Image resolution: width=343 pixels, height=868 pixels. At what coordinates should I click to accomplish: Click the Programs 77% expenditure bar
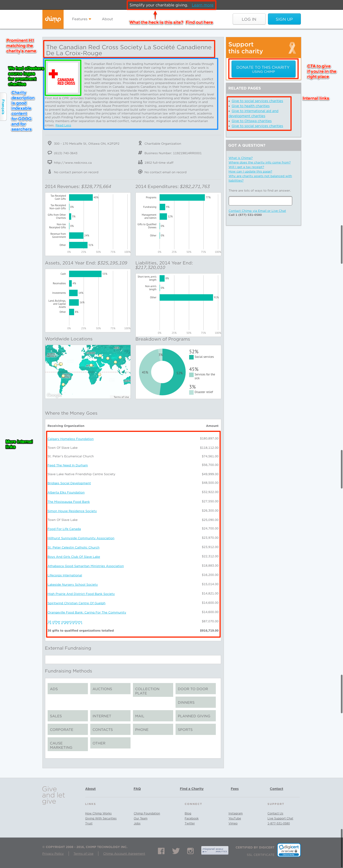(x=182, y=197)
